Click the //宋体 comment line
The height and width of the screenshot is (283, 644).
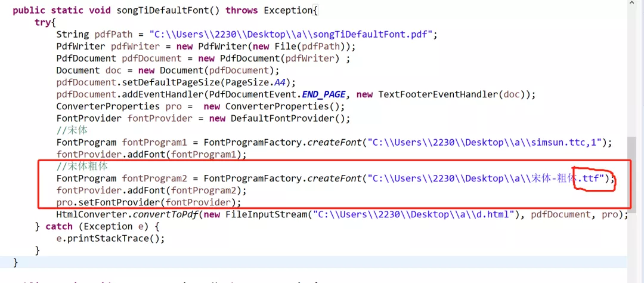point(72,131)
